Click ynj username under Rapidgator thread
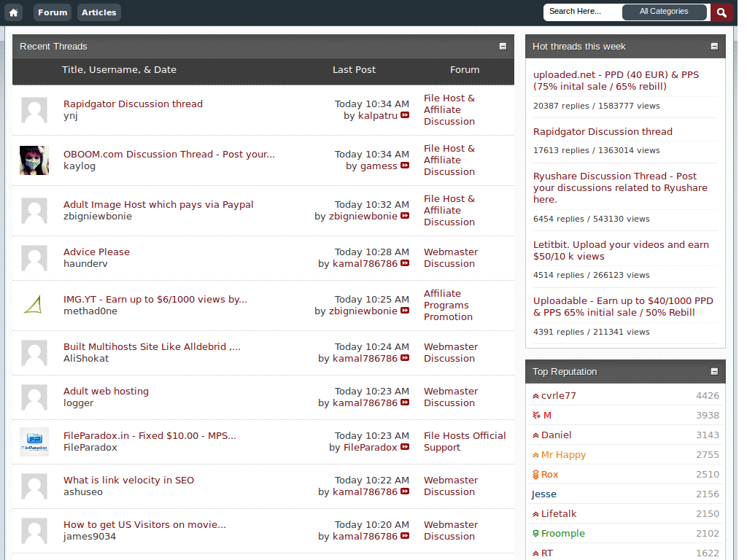Image resolution: width=747 pixels, height=560 pixels. (71, 116)
